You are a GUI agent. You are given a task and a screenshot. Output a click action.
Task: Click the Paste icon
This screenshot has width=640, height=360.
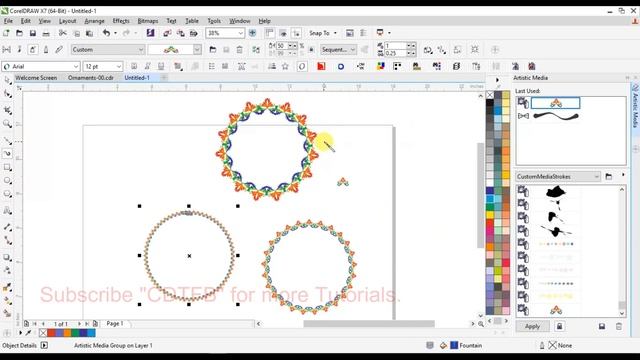click(89, 33)
